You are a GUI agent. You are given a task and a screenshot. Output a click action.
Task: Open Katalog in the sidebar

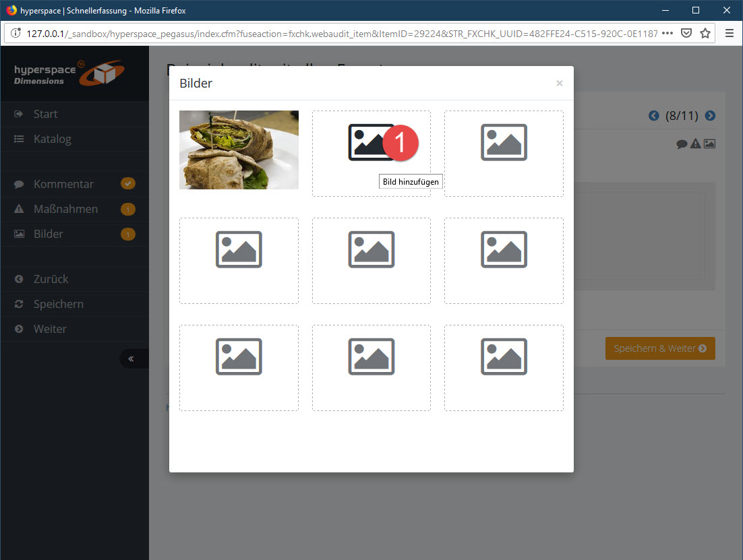coord(52,139)
